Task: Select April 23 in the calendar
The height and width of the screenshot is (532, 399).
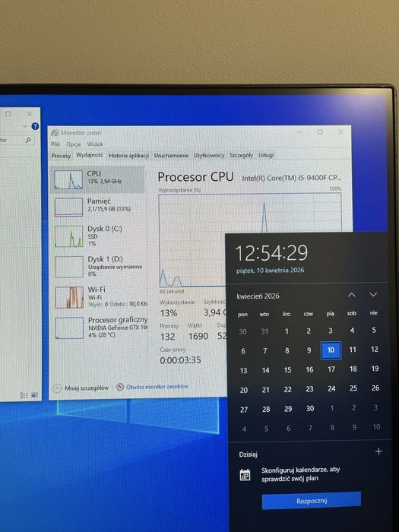Action: [309, 389]
